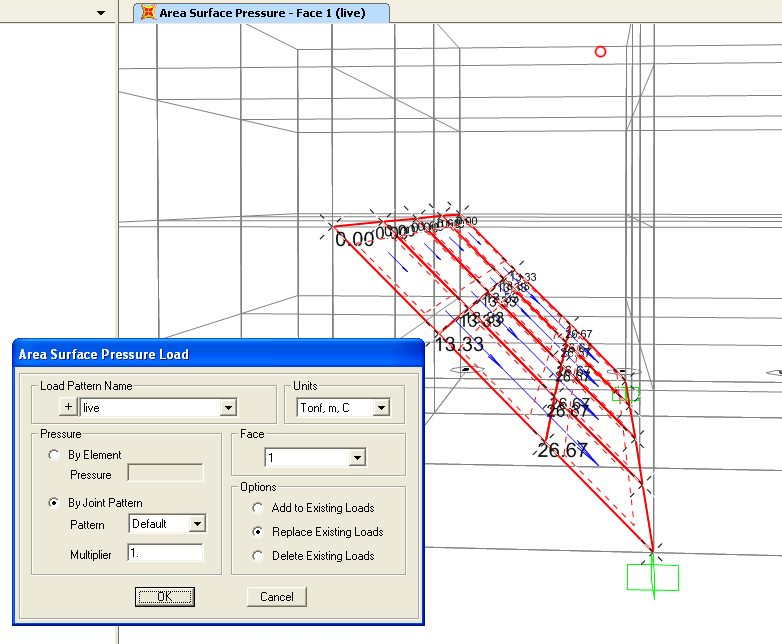
Task: Click the small green support symbol near the column
Action: [625, 394]
